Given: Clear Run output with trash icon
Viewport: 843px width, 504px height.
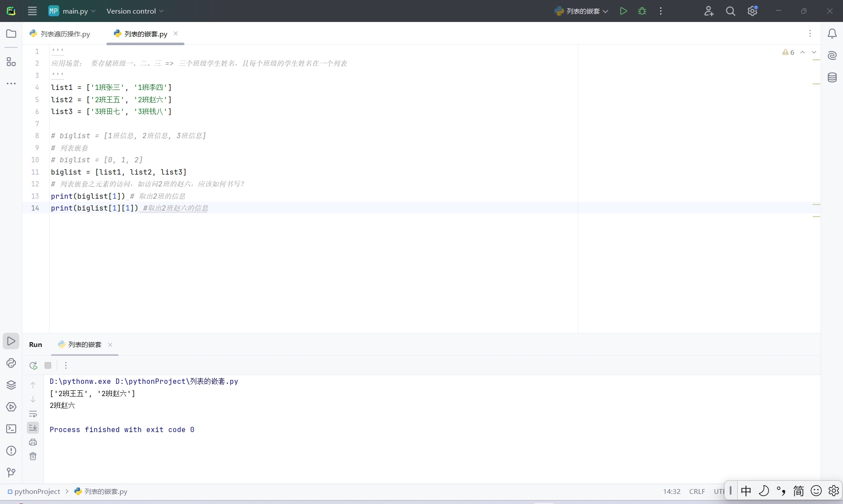Looking at the screenshot, I should tap(33, 457).
